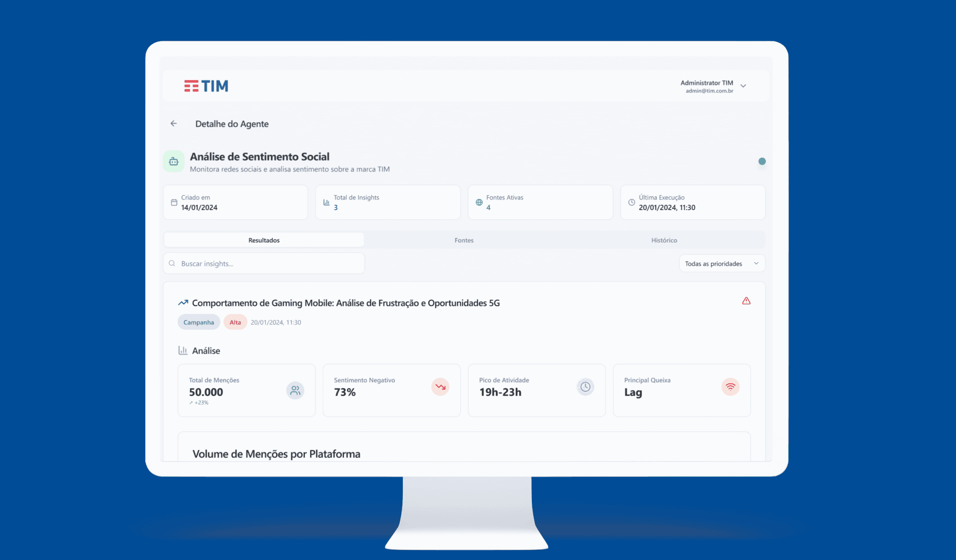The image size is (956, 560).
Task: Open the Todas as prioridades dropdown
Action: (721, 264)
